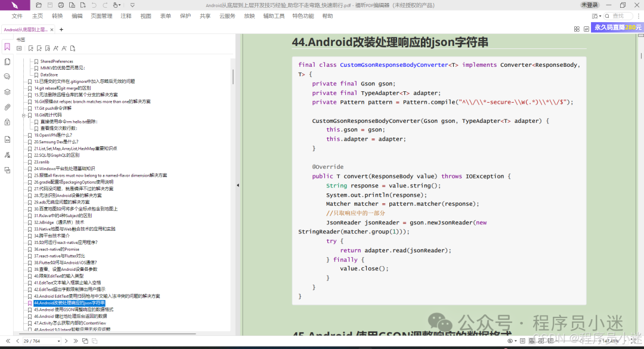Collapse the bookmark panel using splitter arrow
The width and height of the screenshot is (644, 349).
click(x=238, y=186)
